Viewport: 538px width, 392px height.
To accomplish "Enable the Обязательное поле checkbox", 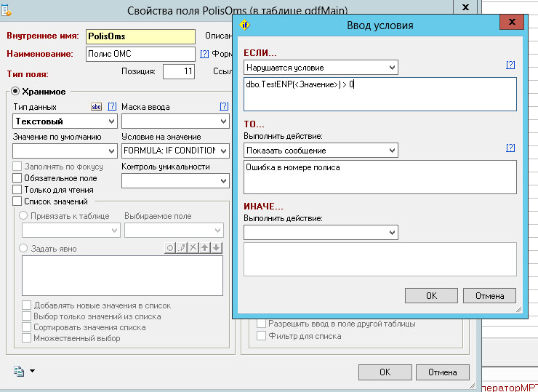I will 17,178.
